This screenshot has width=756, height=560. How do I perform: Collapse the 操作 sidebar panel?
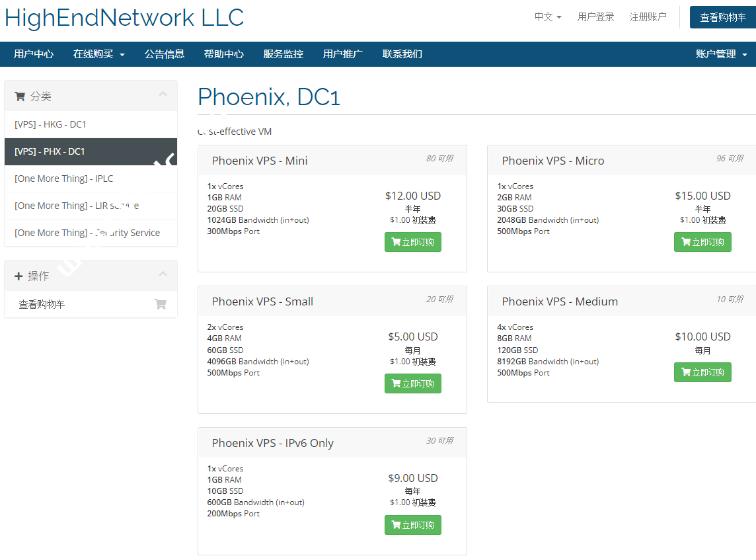(x=163, y=275)
